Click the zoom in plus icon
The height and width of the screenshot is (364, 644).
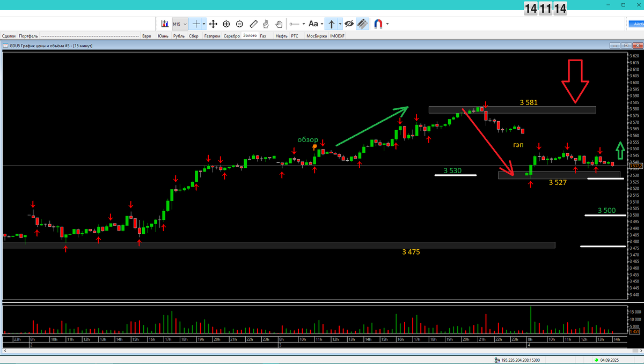click(x=226, y=24)
